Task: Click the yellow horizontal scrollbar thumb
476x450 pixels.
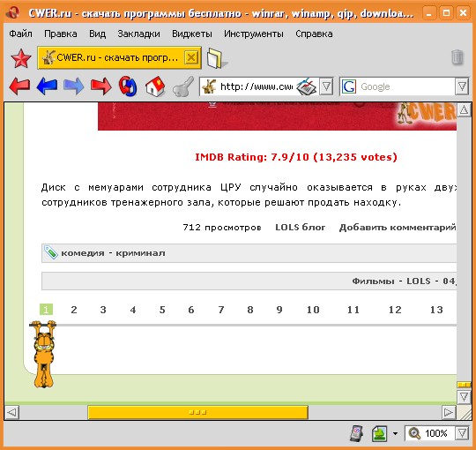Action: [x=197, y=412]
